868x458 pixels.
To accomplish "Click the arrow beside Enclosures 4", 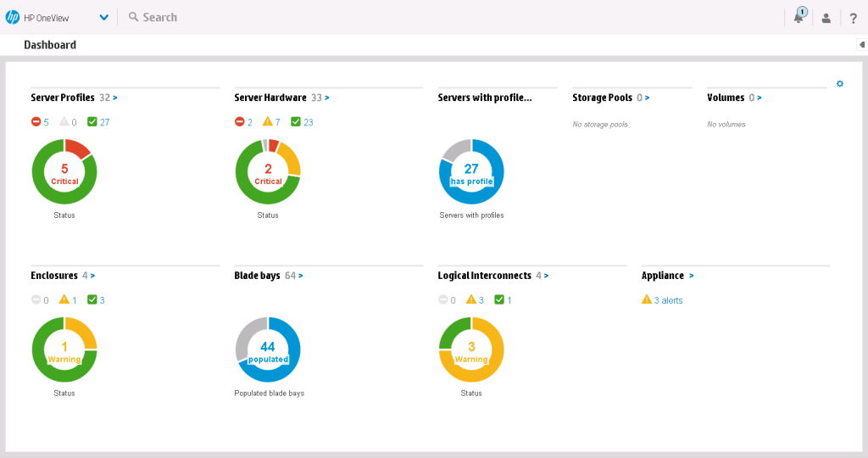I will click(x=92, y=276).
